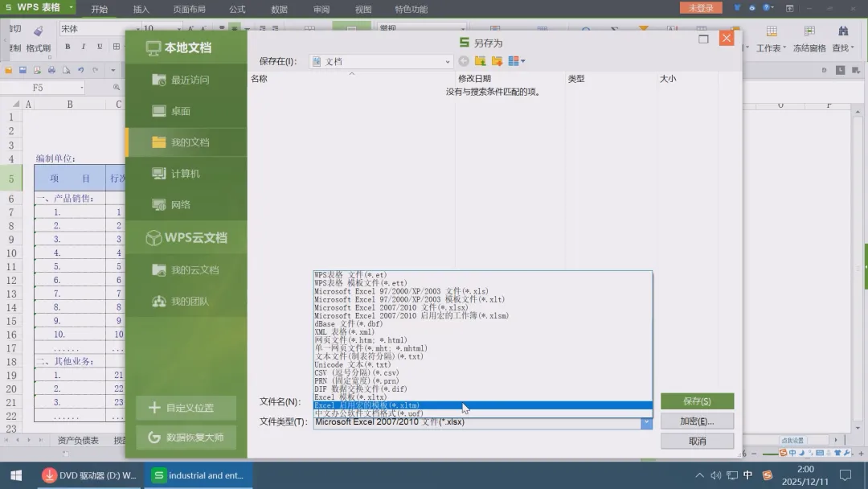Click the 格式刷 format painter icon
868x489 pixels.
pyautogui.click(x=39, y=31)
